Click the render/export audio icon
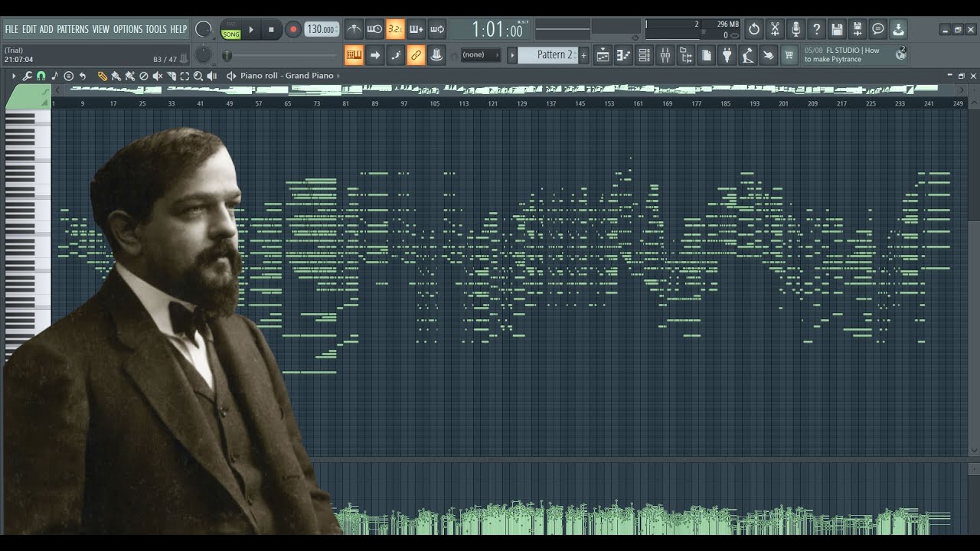Image resolution: width=980 pixels, height=551 pixels. [857, 29]
